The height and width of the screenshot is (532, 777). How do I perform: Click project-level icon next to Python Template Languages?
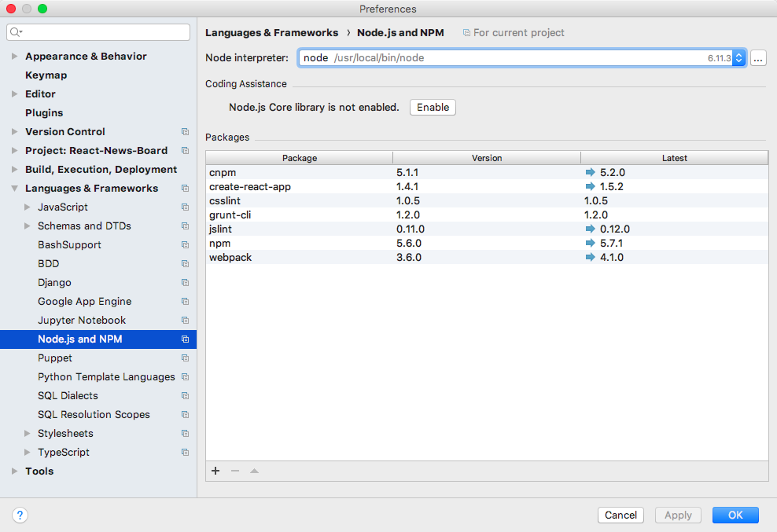pyautogui.click(x=185, y=377)
